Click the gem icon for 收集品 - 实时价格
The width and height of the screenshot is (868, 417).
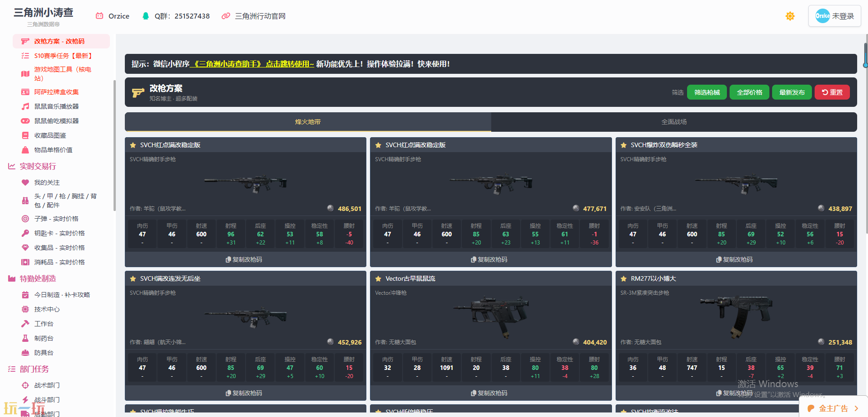click(x=25, y=248)
